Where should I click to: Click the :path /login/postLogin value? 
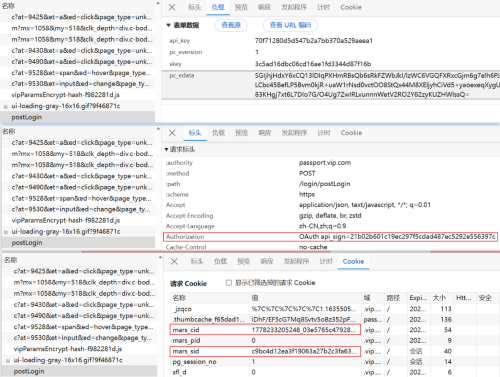324,184
